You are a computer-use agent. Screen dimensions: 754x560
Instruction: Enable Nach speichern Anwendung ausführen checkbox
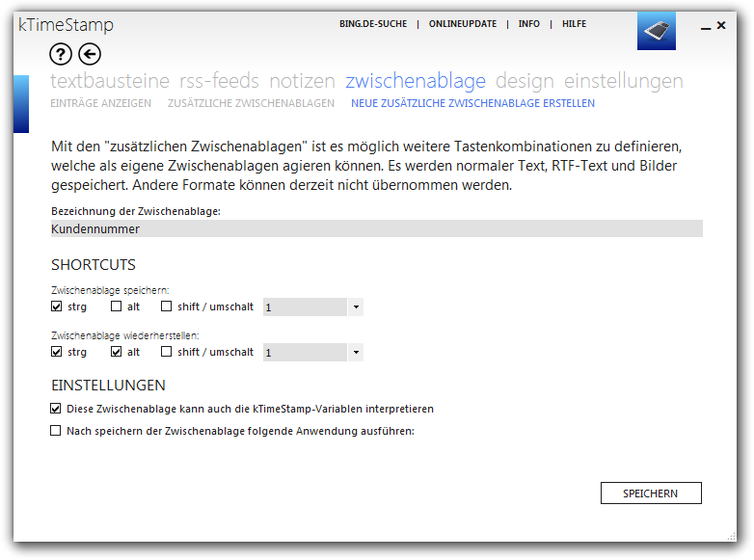(55, 430)
